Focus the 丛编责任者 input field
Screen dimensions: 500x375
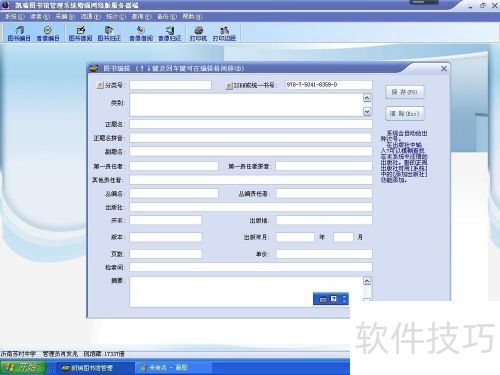pos(324,193)
